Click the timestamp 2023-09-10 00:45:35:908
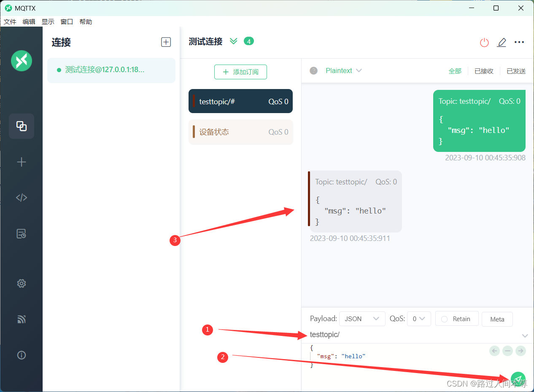 coord(485,158)
